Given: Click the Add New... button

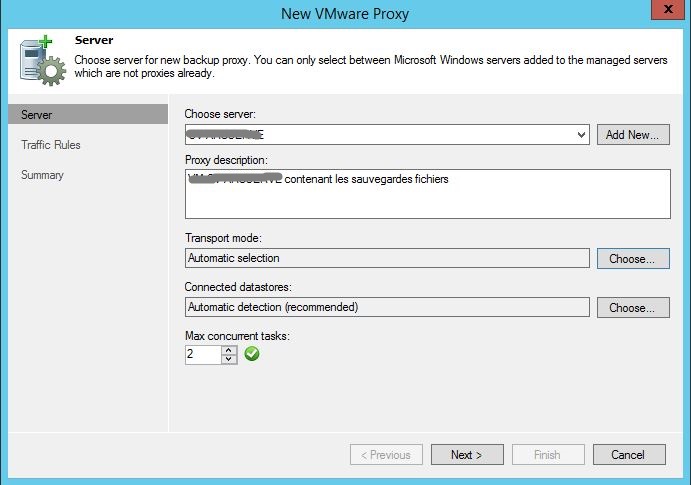Looking at the screenshot, I should 633,135.
